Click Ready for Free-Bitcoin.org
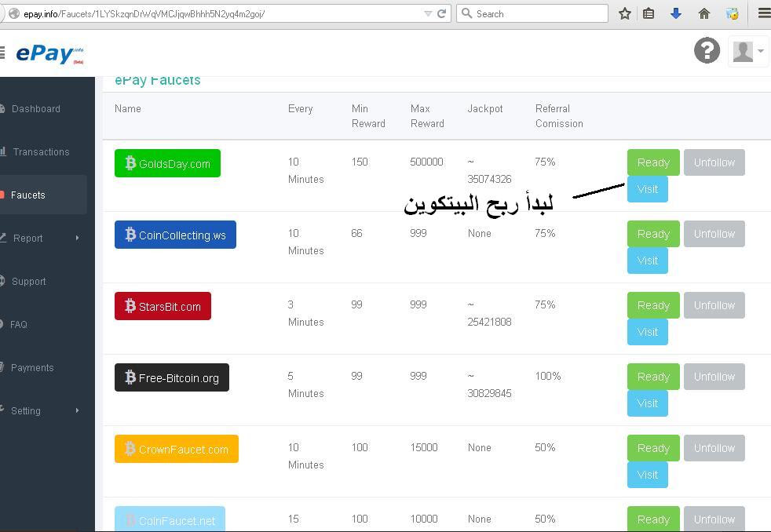The image size is (771, 532). pos(653,377)
